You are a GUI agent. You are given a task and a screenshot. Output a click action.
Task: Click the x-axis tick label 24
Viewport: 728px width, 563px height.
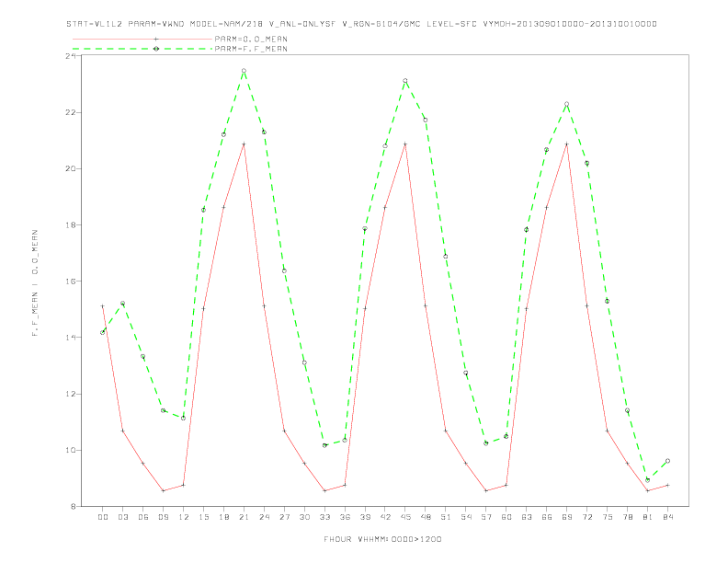point(264,517)
